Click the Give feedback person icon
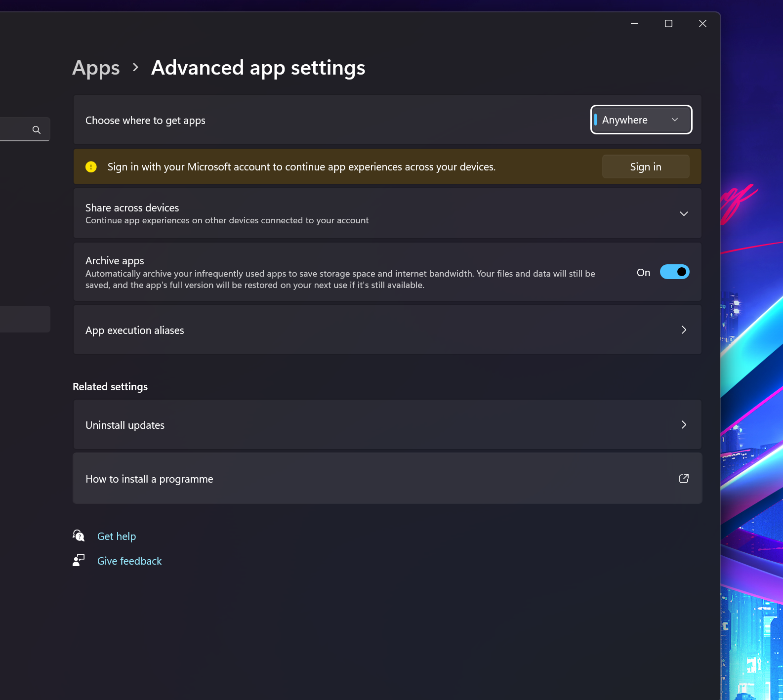Viewport: 783px width, 700px height. pyautogui.click(x=79, y=560)
